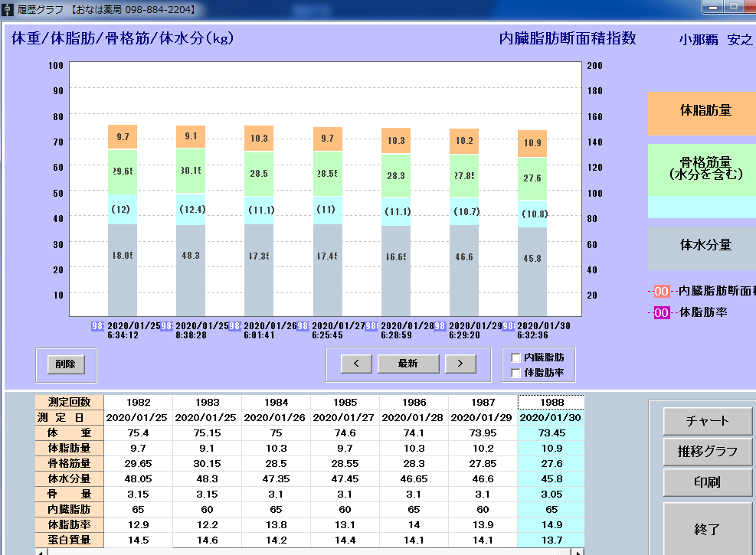Click the table scrollbar's right arrow
The height and width of the screenshot is (555, 756).
click(x=579, y=551)
